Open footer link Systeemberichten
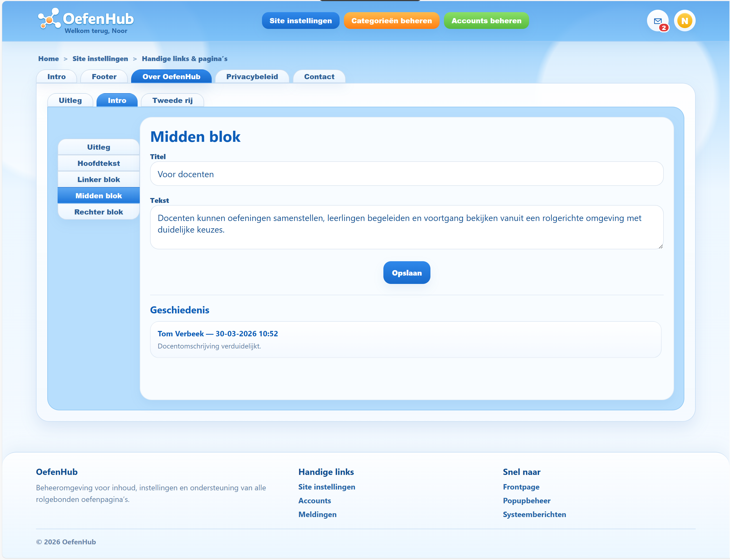730x560 pixels. coord(534,514)
